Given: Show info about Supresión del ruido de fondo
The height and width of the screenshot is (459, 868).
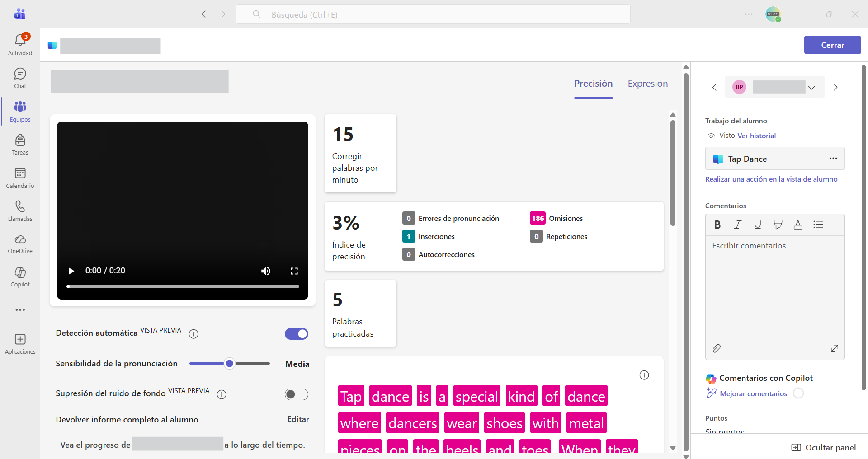Looking at the screenshot, I should [x=222, y=394].
